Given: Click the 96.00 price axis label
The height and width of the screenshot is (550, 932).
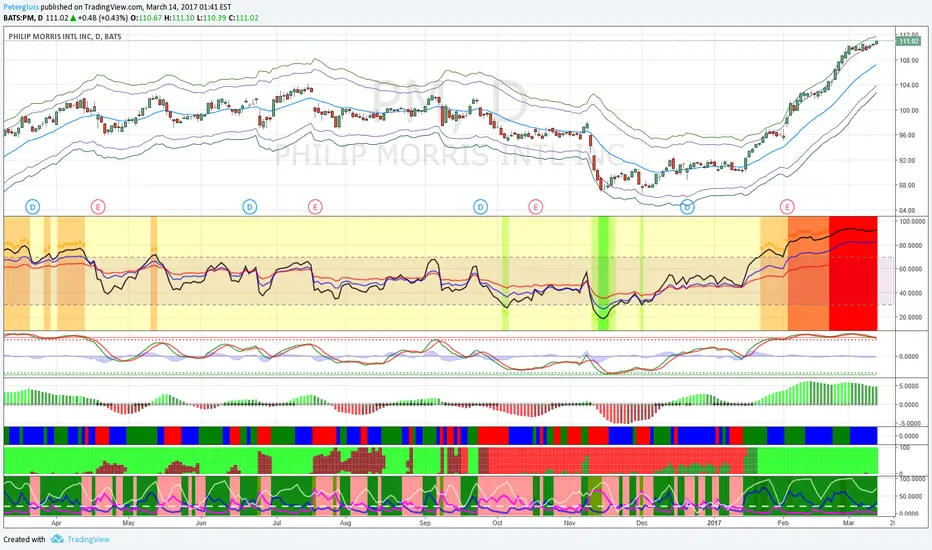Looking at the screenshot, I should (x=907, y=135).
